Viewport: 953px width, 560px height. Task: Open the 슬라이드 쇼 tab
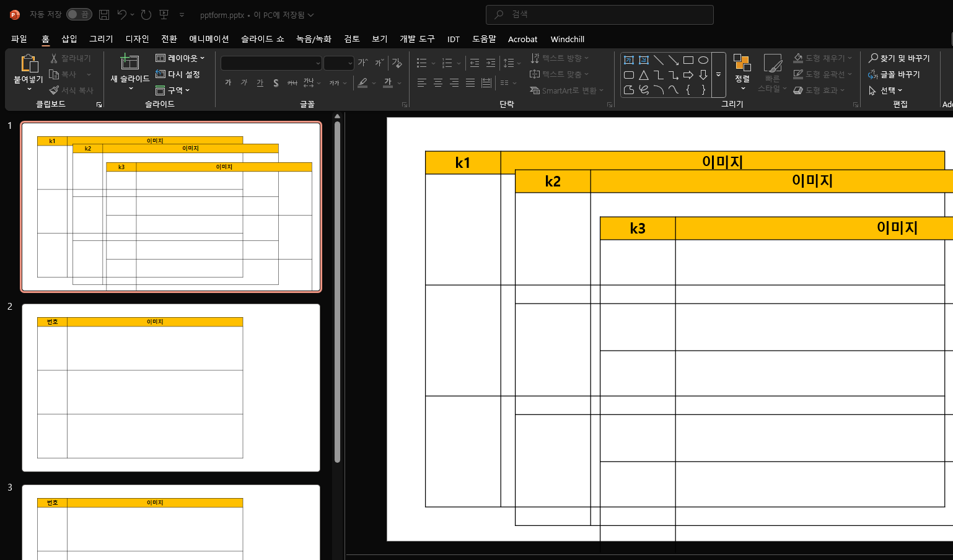[x=262, y=39]
